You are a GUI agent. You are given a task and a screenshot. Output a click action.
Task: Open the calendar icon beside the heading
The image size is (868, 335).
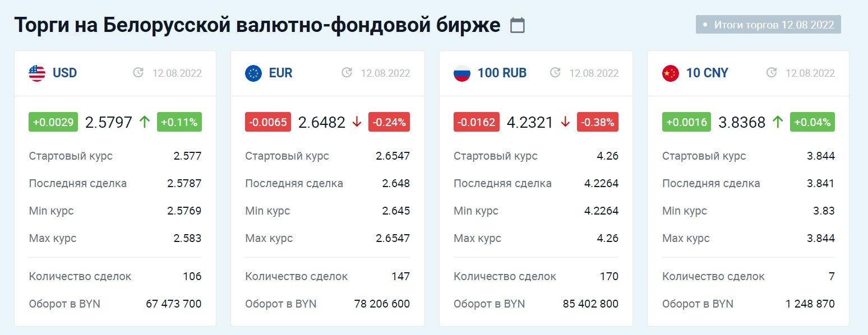click(518, 25)
